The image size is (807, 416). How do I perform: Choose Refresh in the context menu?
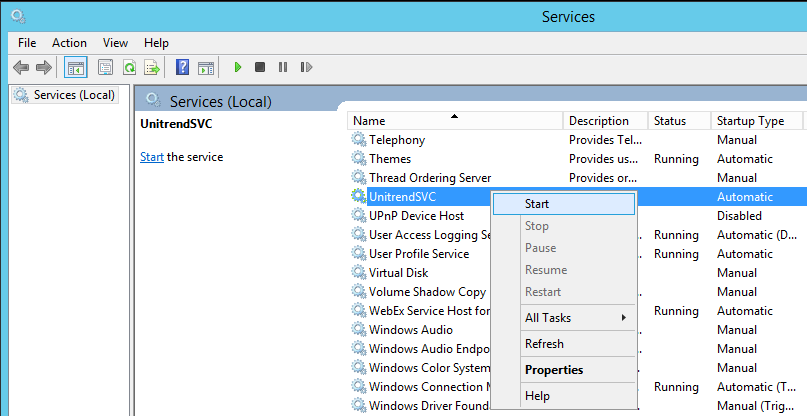(x=564, y=343)
